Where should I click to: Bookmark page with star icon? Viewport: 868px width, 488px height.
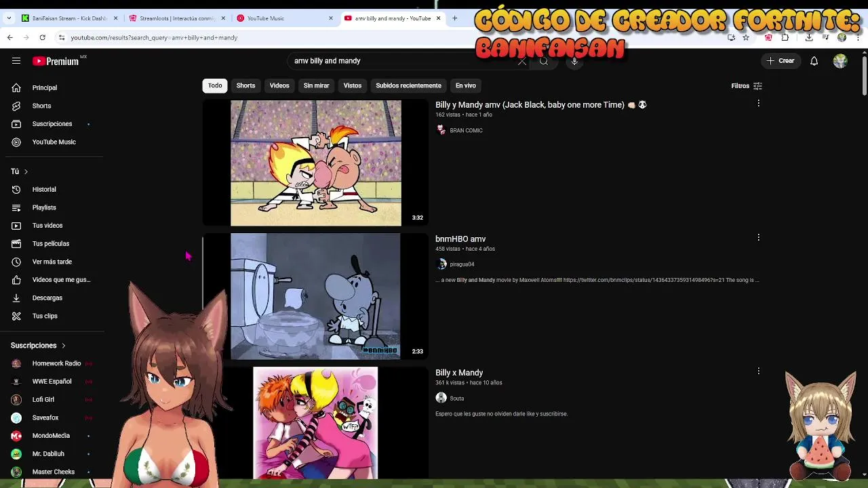746,37
